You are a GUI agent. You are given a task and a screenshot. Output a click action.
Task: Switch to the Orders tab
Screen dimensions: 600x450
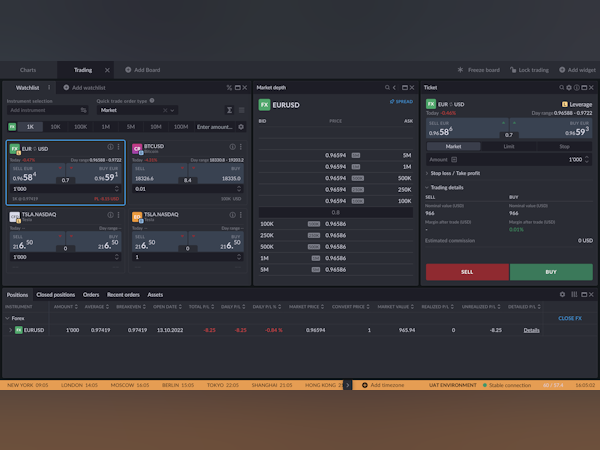point(91,295)
